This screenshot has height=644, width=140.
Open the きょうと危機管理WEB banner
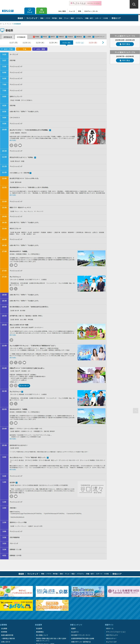click(123, 591)
